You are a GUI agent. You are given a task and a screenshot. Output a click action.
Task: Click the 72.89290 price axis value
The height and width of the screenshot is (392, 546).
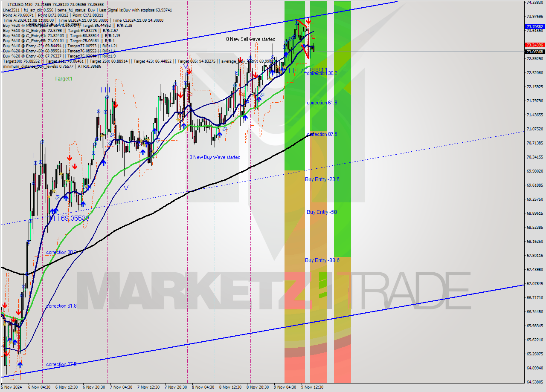534,59
